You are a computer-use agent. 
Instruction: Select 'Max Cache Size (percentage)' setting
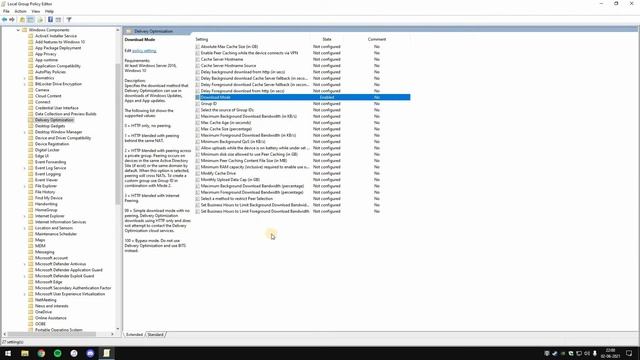pyautogui.click(x=226, y=129)
